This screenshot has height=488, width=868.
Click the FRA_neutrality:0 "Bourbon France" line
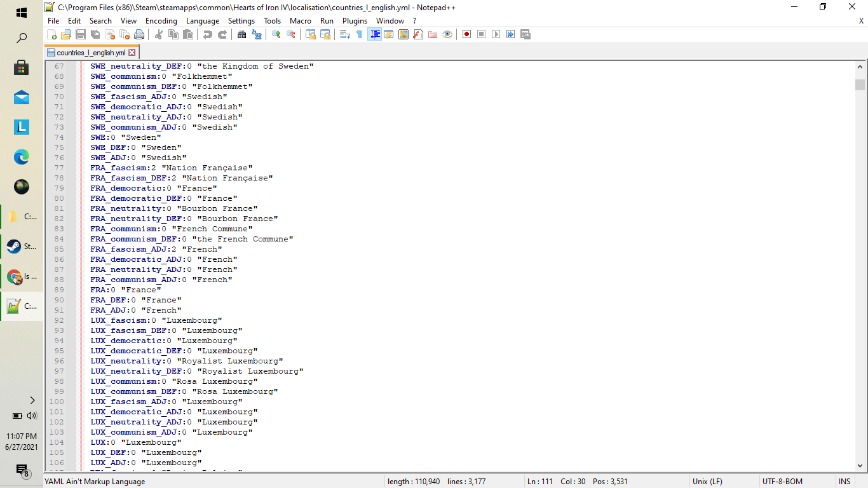[173, 208]
